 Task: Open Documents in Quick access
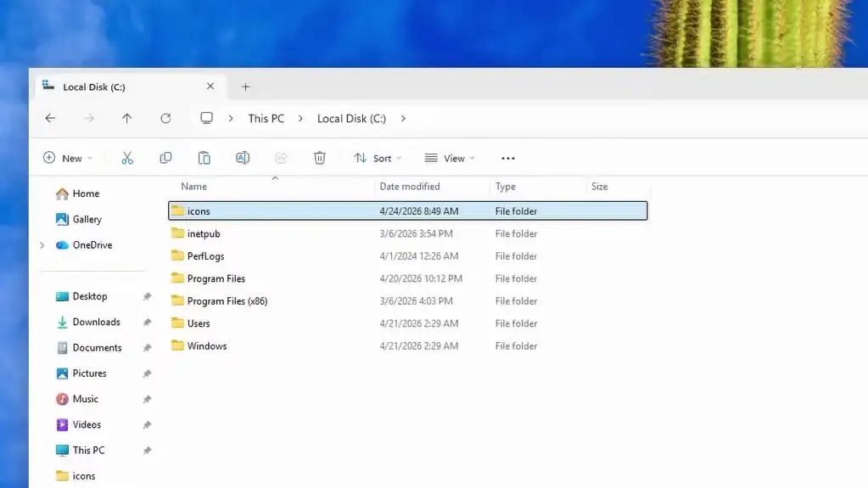[x=88, y=348]
